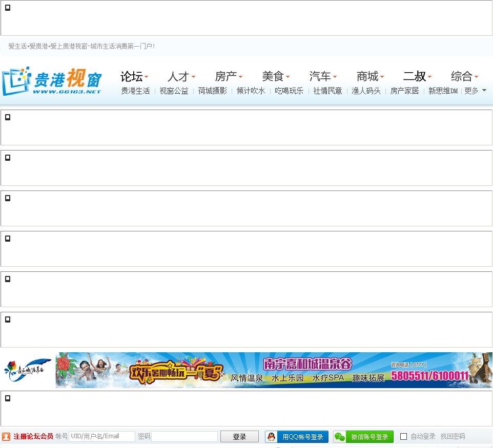Open the 房产 main menu

click(x=226, y=76)
